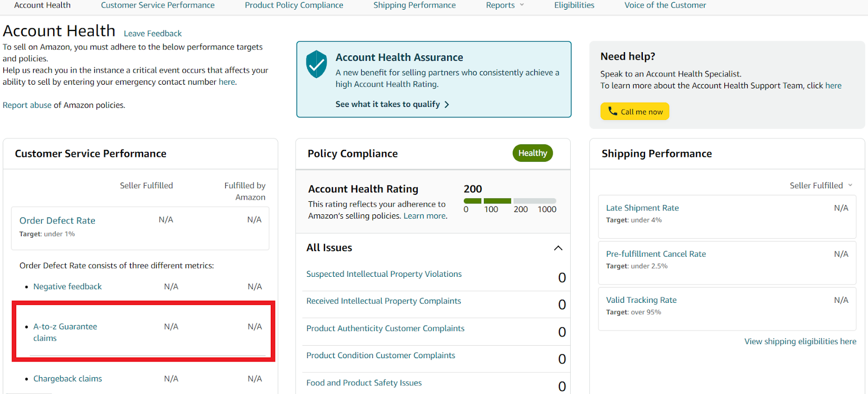Click the arrow next to See what it takes to qualify
This screenshot has width=868, height=394.
(x=447, y=105)
